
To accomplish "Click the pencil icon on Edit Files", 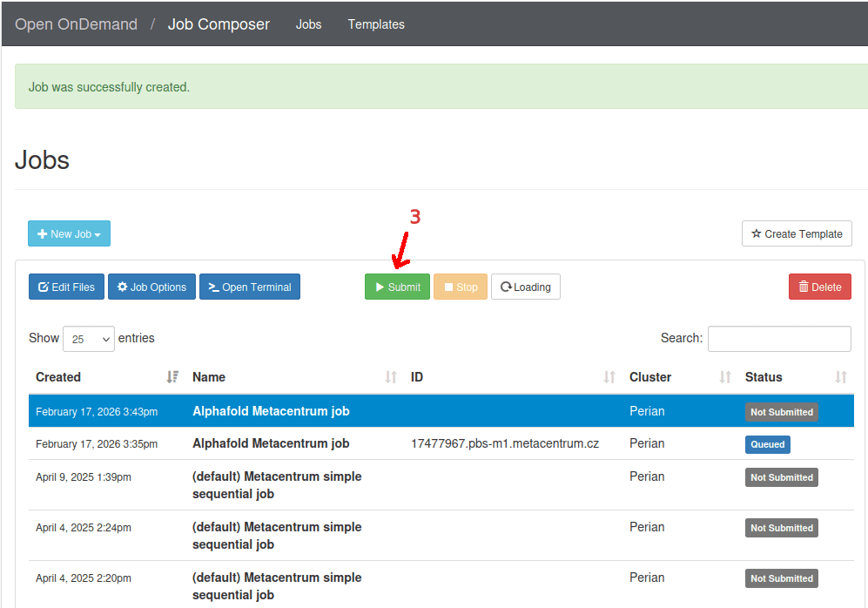I will click(44, 287).
